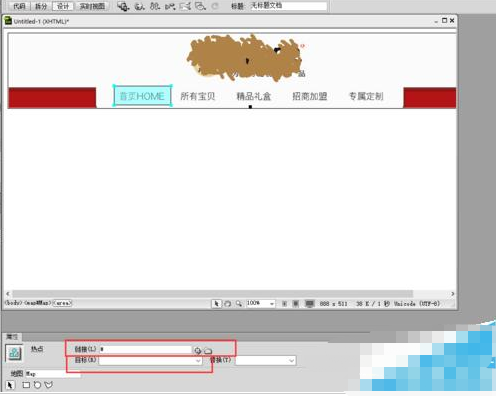
Task: Select the rectangle hotspot tool
Action: pyautogui.click(x=26, y=385)
